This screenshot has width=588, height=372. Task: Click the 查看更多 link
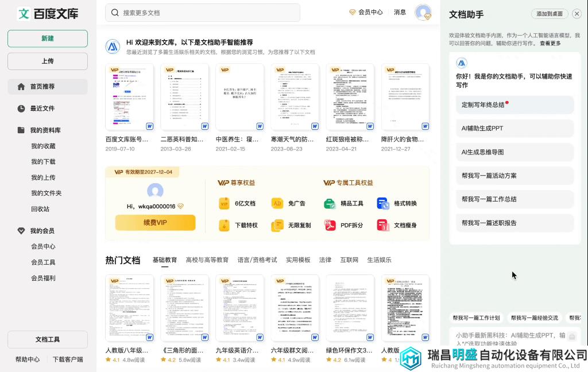(x=550, y=44)
